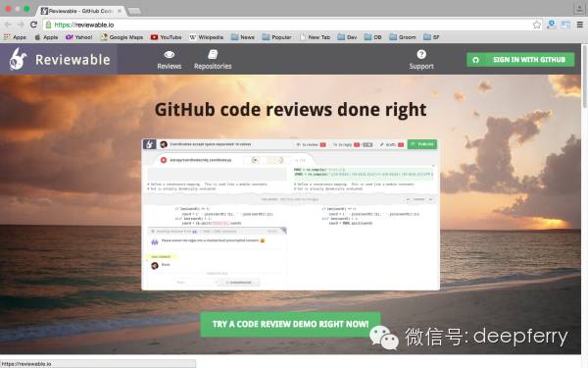This screenshot has width=588, height=368.
Task: Click Try a Code Review Demo button
Action: pos(290,324)
